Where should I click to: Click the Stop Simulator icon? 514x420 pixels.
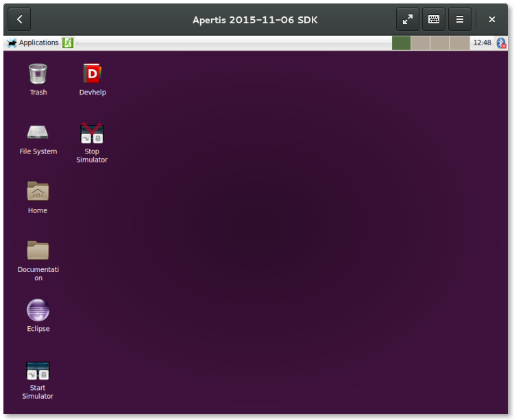click(92, 133)
